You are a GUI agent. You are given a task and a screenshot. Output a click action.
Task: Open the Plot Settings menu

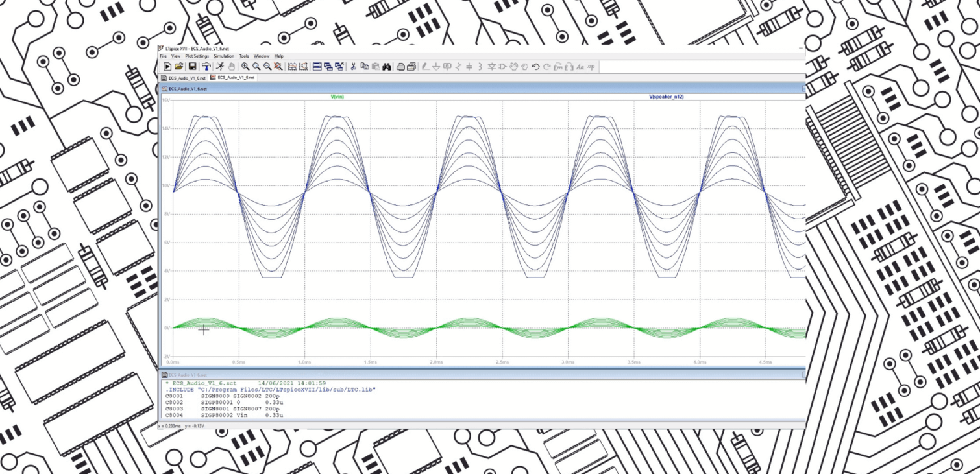coord(197,56)
